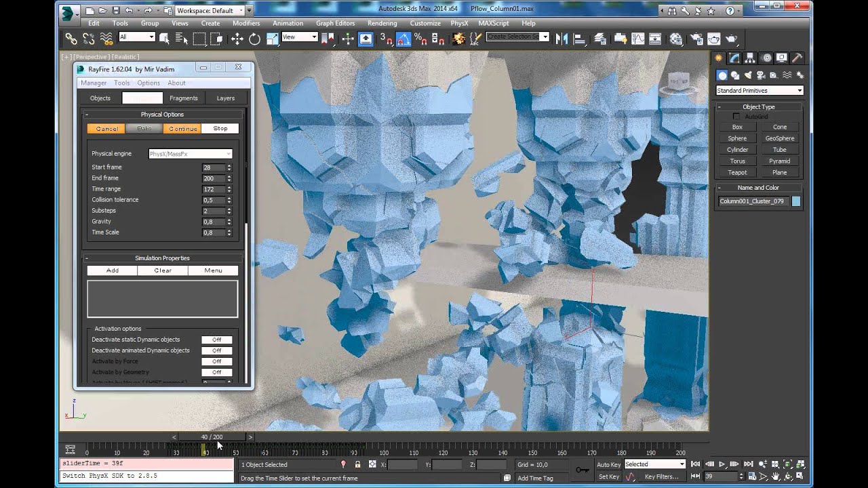Toggle the Percent Snap icon
Screen dimensions: 868x488
click(420, 39)
